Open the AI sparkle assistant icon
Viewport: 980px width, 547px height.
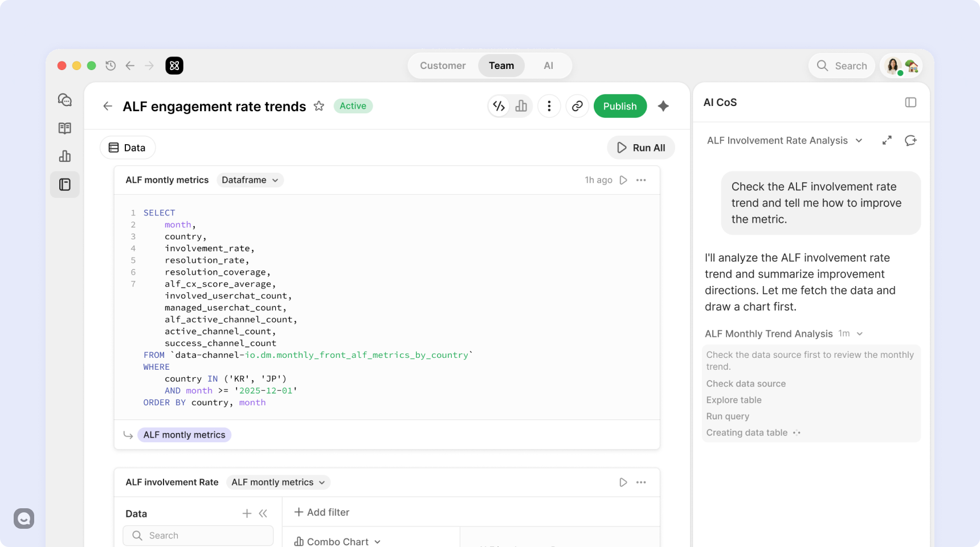(663, 106)
